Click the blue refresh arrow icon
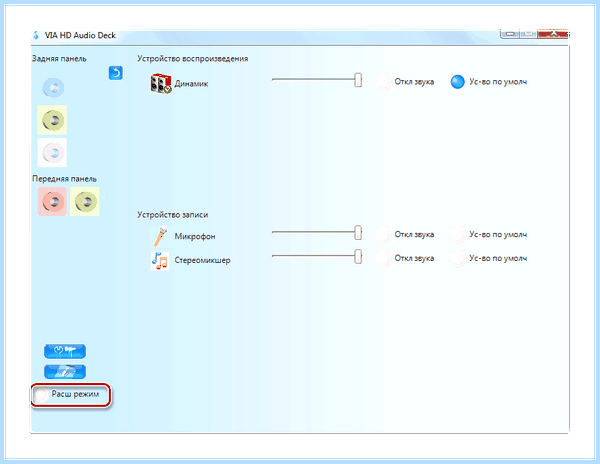Screen dimensions: 600x464 tap(116, 73)
